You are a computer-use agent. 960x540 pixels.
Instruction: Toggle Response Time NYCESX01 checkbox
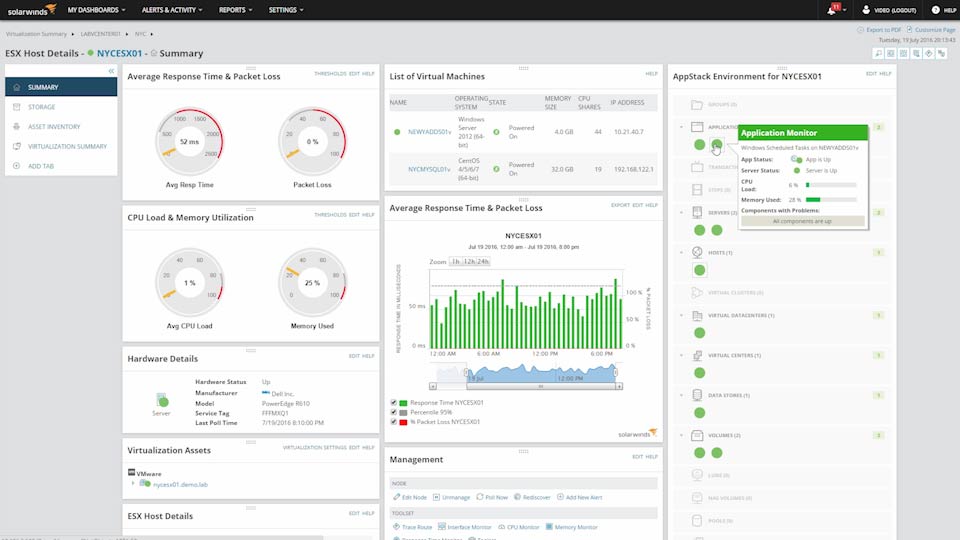(394, 403)
